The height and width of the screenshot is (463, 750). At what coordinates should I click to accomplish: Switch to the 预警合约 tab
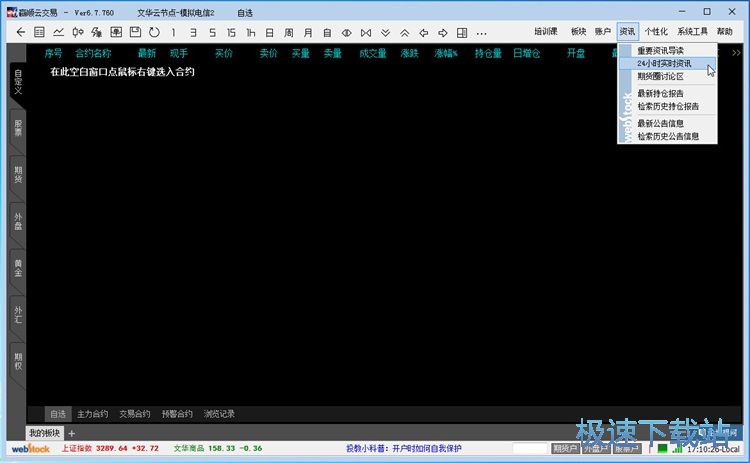(177, 414)
